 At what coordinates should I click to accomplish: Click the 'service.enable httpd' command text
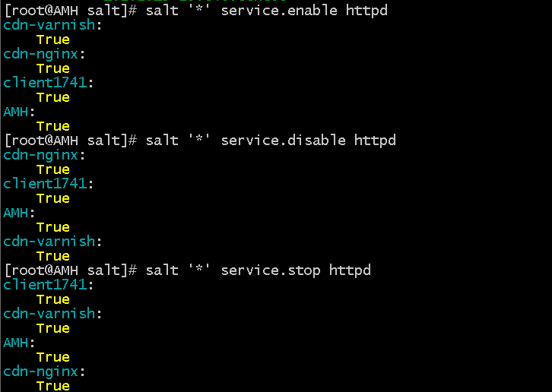304,11
